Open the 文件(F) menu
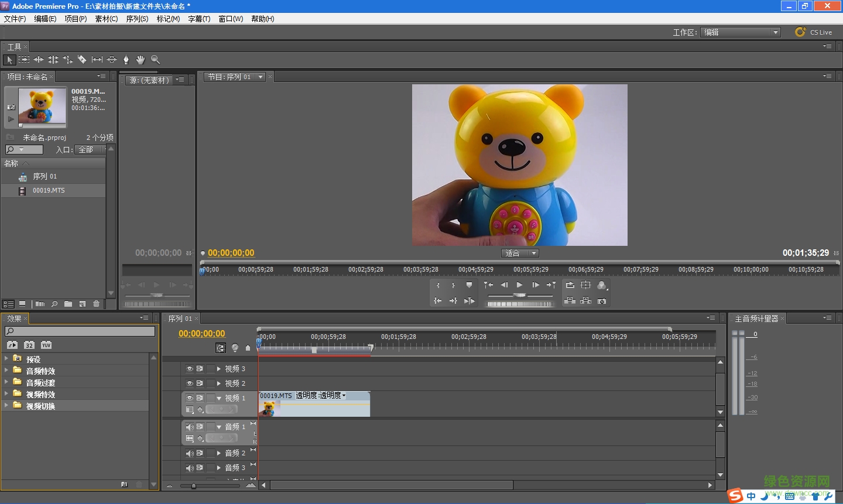The height and width of the screenshot is (504, 843). pyautogui.click(x=15, y=18)
